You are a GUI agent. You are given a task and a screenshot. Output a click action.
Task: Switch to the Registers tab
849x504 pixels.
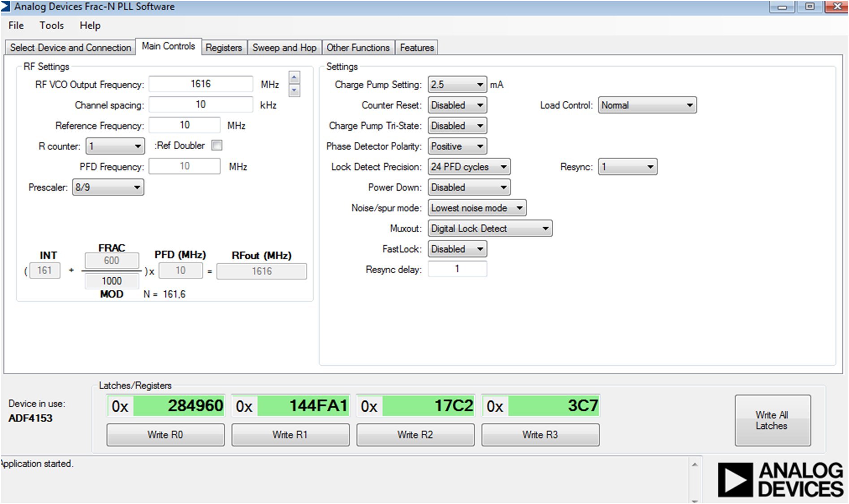[224, 47]
